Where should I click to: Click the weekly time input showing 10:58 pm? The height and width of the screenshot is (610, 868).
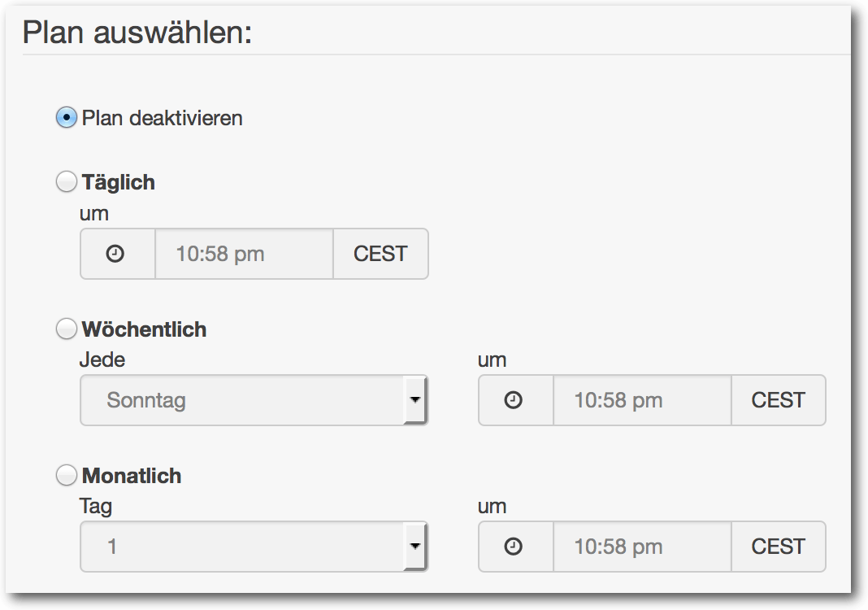(642, 400)
